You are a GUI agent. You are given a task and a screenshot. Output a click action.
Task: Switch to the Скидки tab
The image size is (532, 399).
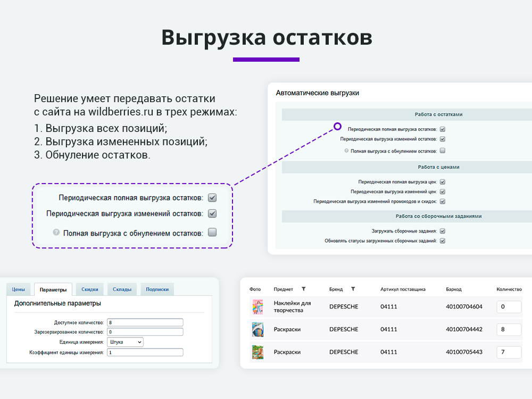[90, 289]
